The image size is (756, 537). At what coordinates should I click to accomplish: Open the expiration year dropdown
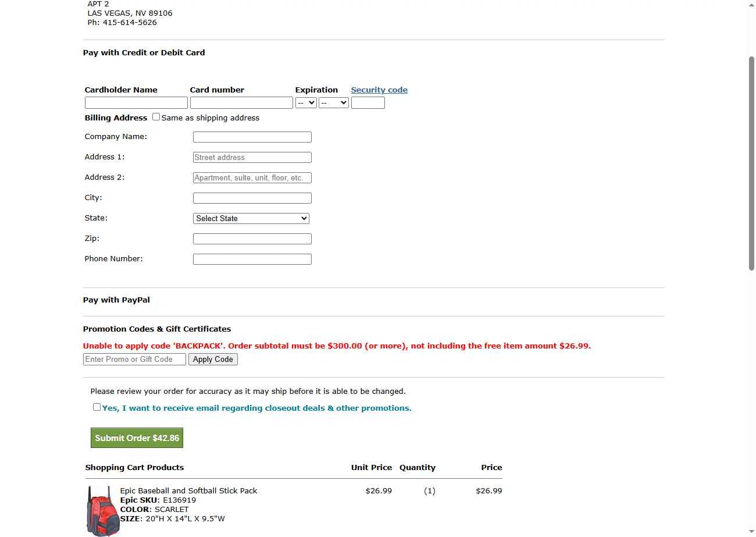(333, 103)
